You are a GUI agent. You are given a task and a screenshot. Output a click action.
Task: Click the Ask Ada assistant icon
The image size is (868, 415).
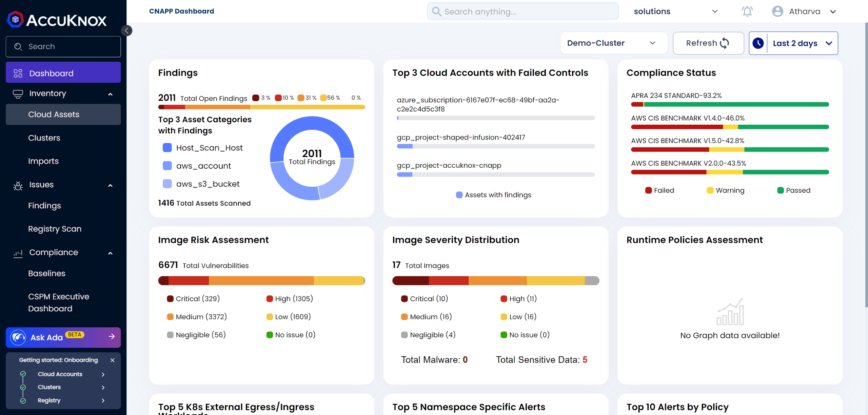coord(18,337)
